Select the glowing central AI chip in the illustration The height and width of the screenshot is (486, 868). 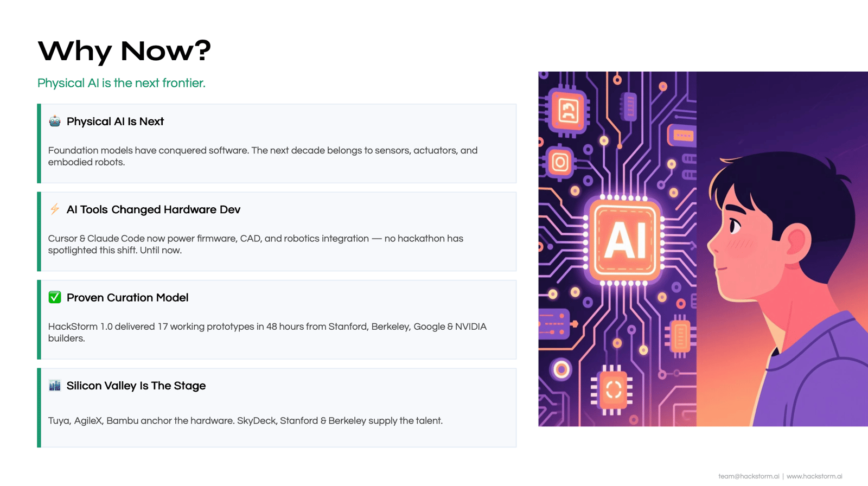click(x=624, y=239)
